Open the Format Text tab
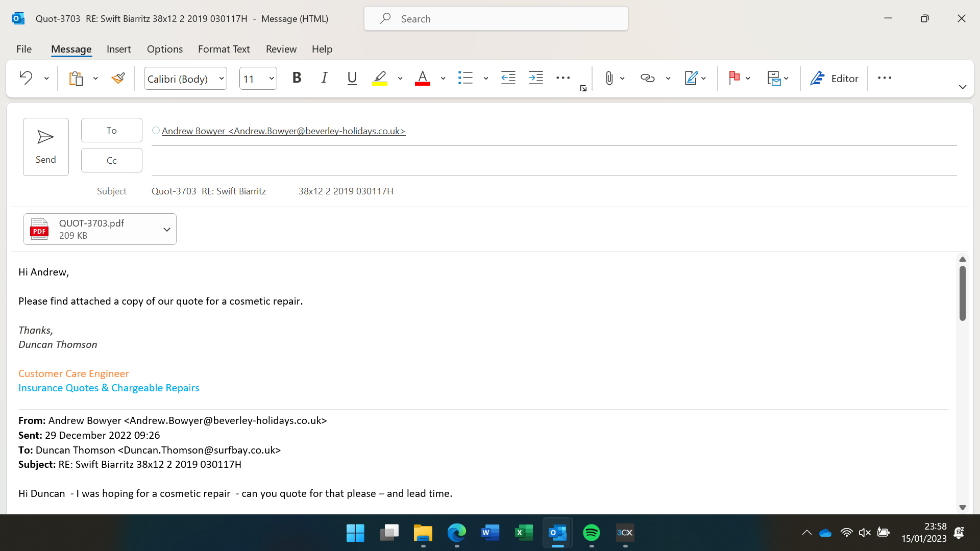Image resolution: width=980 pixels, height=551 pixels. point(224,49)
